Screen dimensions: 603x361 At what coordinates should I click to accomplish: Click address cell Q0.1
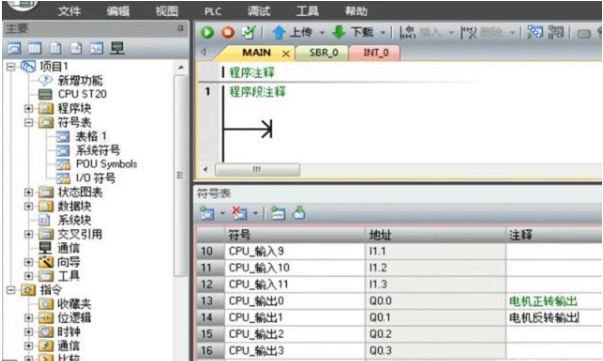pyautogui.click(x=436, y=318)
